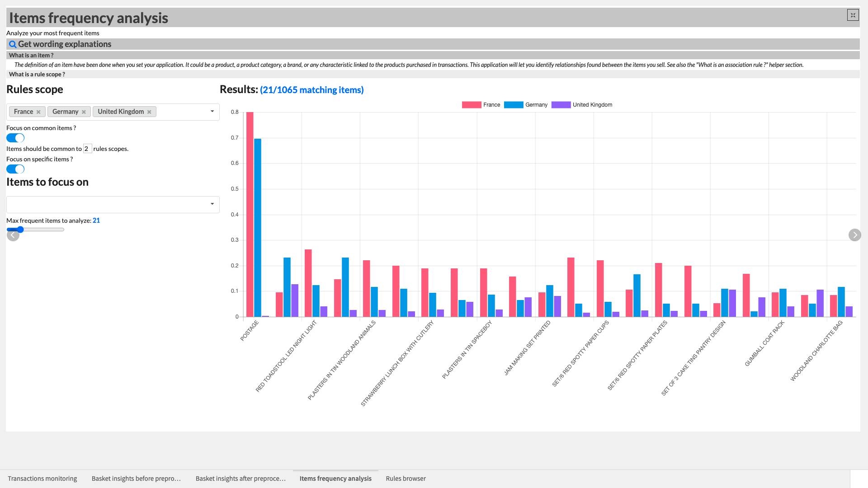Image resolution: width=868 pixels, height=488 pixels.
Task: Open the Rules scope dropdown
Action: coord(212,111)
